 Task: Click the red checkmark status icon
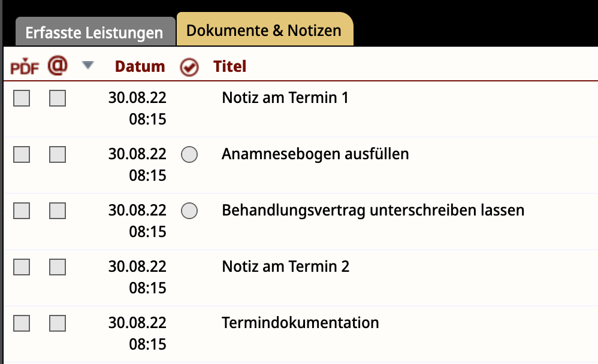click(189, 68)
